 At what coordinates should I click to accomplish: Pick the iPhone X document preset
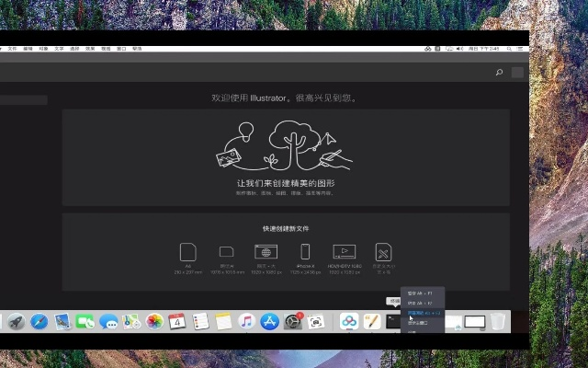[305, 252]
